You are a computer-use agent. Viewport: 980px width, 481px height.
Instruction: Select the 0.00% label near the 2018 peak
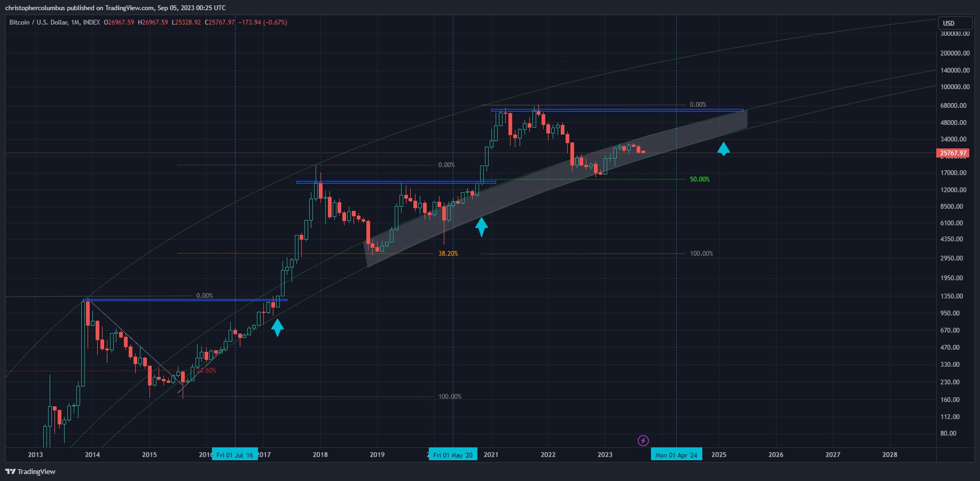(446, 165)
